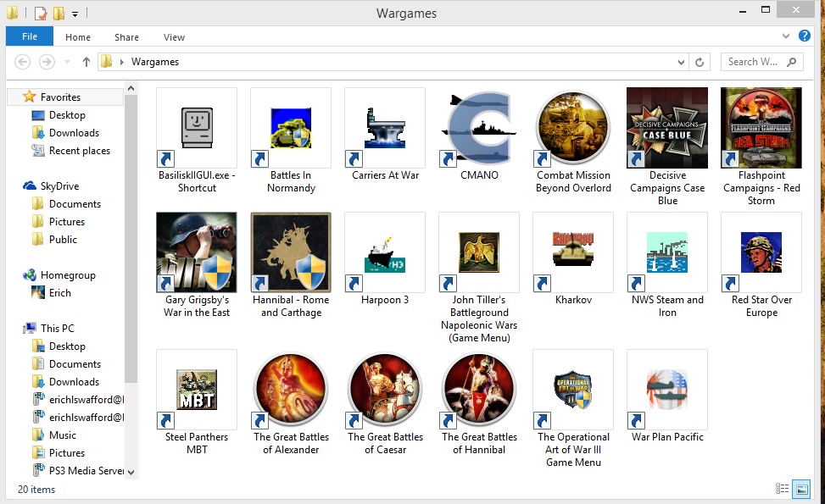Open The Operational Art of War III
Viewport: 825px width, 504px height.
(x=573, y=390)
